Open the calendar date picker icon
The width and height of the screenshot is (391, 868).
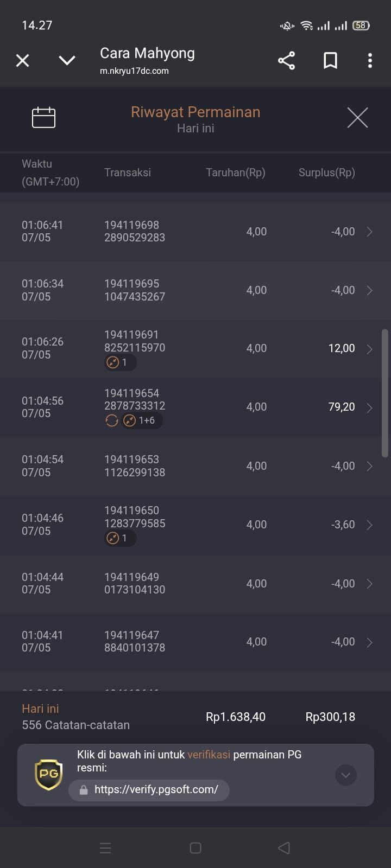point(43,117)
